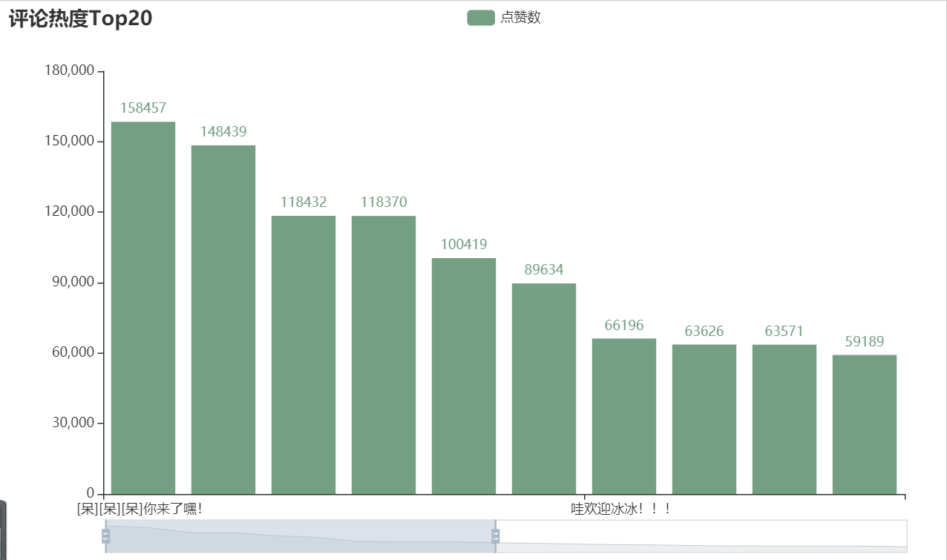Image resolution: width=947 pixels, height=560 pixels.
Task: Click the x-axis label 哇欢迎冰冰!!!
Action: click(x=621, y=510)
